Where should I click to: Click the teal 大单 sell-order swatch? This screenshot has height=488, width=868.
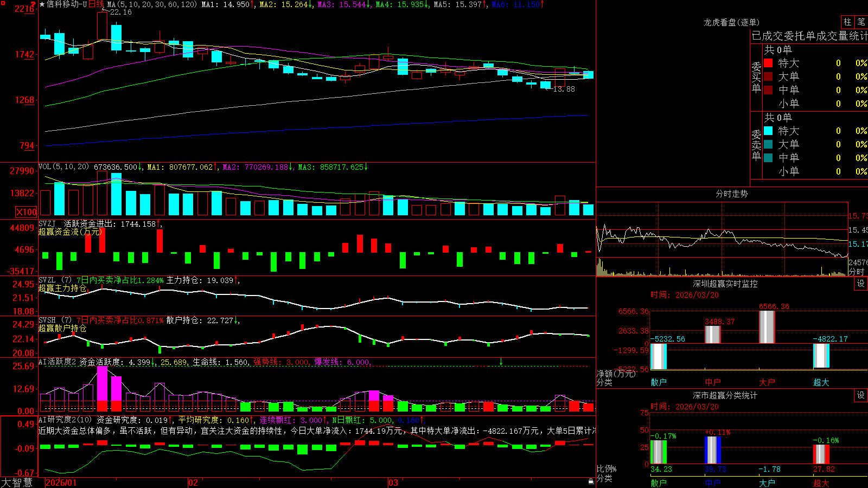point(768,144)
